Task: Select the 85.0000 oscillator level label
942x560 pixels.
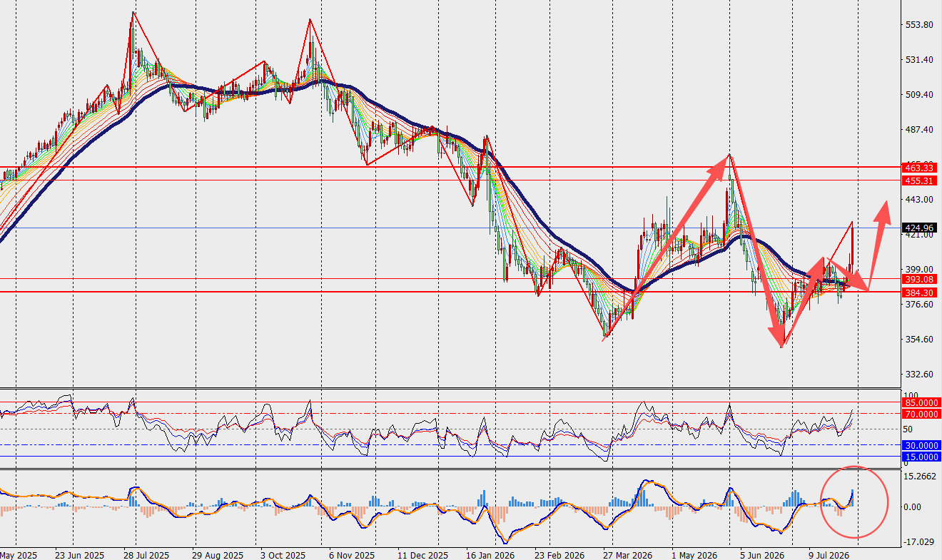Action: [921, 403]
